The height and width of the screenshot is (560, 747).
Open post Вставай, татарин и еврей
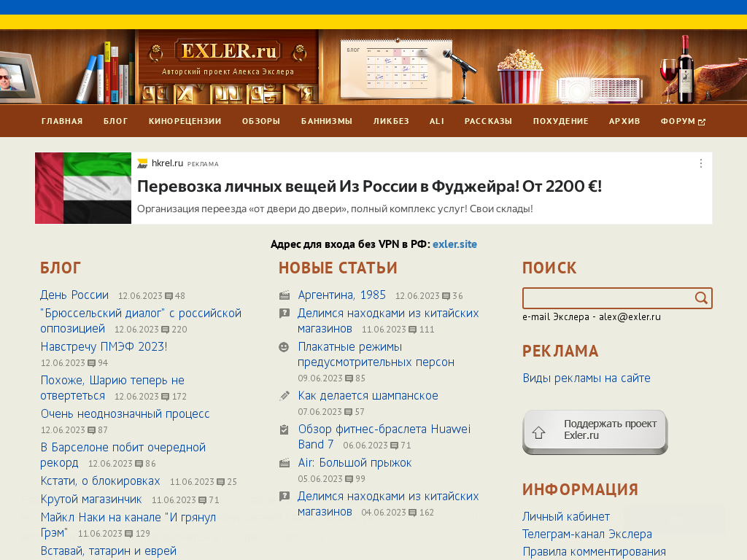coord(108,551)
